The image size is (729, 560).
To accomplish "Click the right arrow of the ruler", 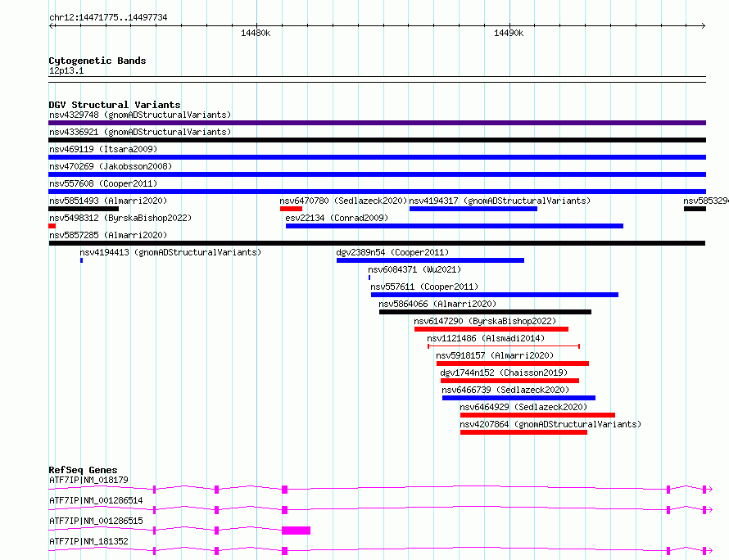I will [x=703, y=25].
